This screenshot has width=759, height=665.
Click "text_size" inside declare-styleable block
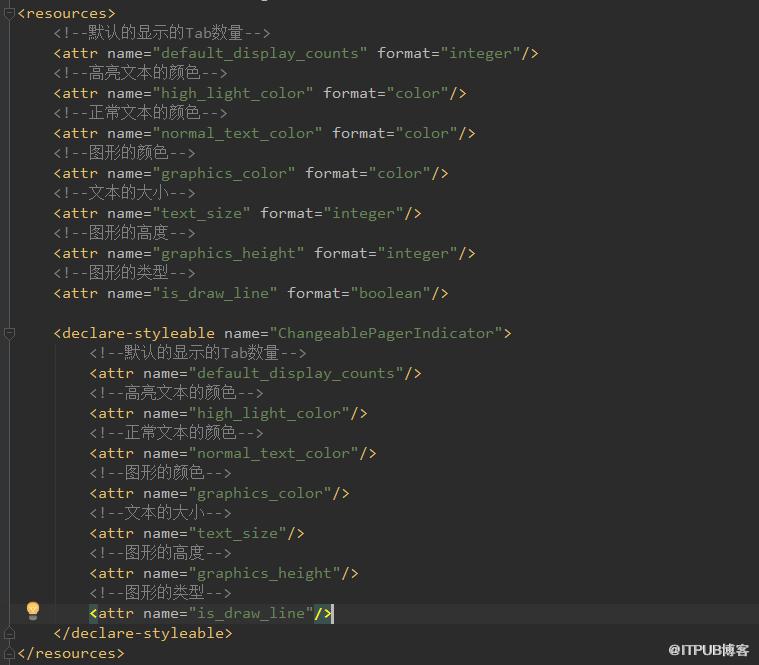[238, 533]
